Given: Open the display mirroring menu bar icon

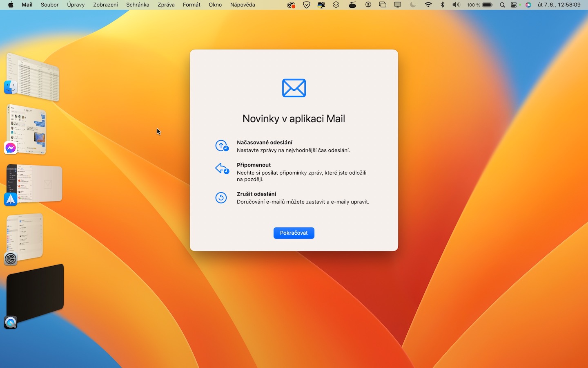Looking at the screenshot, I should [x=397, y=5].
